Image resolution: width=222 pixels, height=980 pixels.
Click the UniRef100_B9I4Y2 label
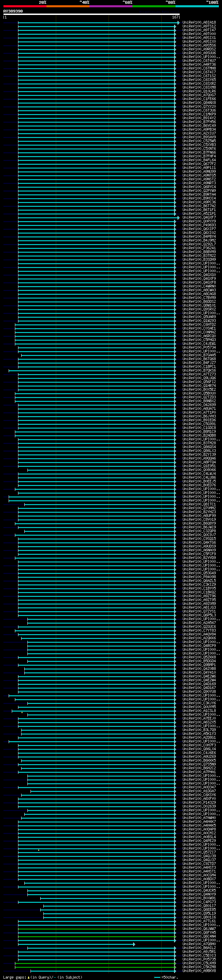[x=199, y=118]
